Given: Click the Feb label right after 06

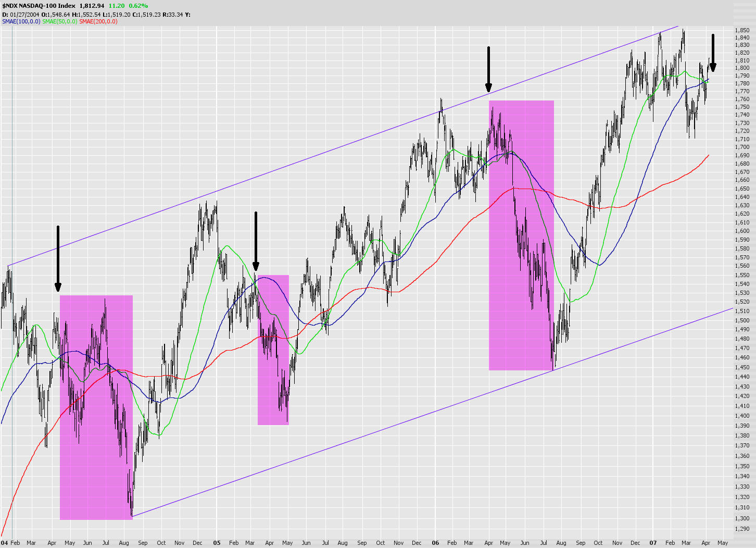Looking at the screenshot, I should (452, 543).
